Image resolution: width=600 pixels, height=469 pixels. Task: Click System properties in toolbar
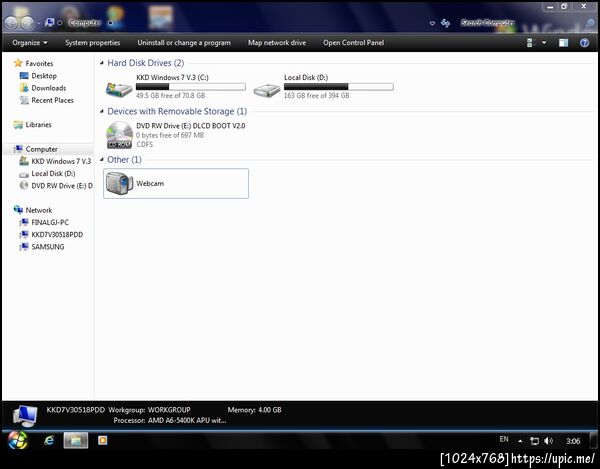[x=93, y=43]
